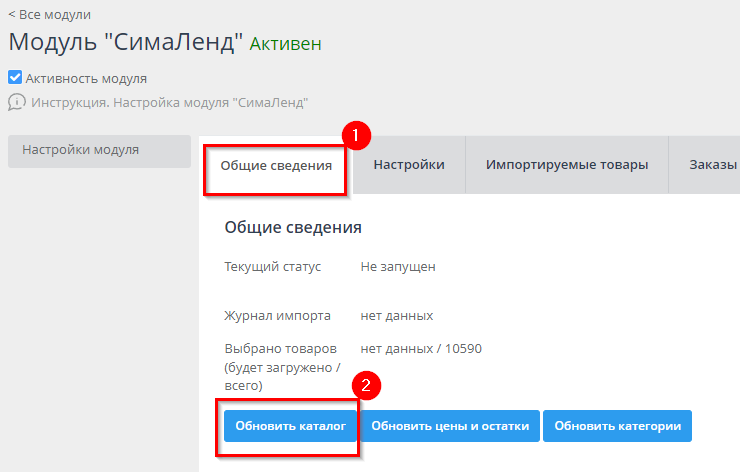Click the 'Обновить цены и остатки' button
Image resolution: width=740 pixels, height=472 pixels.
click(450, 426)
